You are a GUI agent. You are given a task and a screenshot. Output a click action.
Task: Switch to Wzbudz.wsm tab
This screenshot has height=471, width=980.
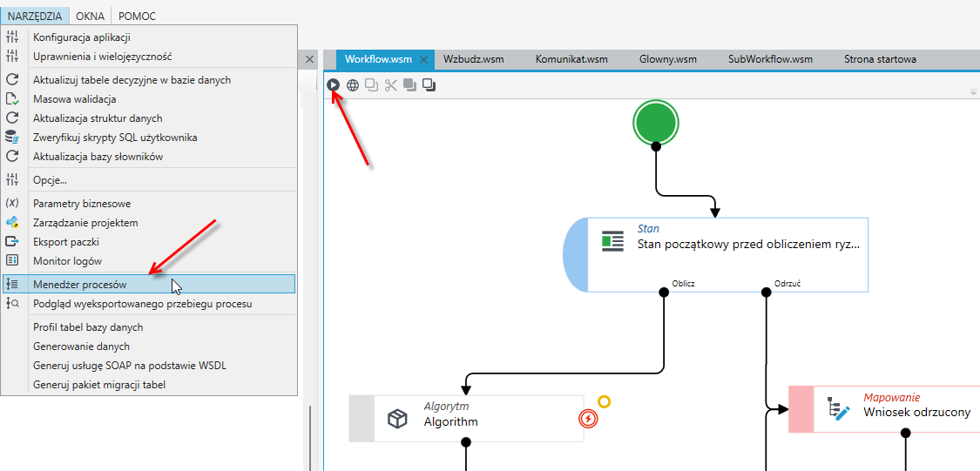(473, 59)
